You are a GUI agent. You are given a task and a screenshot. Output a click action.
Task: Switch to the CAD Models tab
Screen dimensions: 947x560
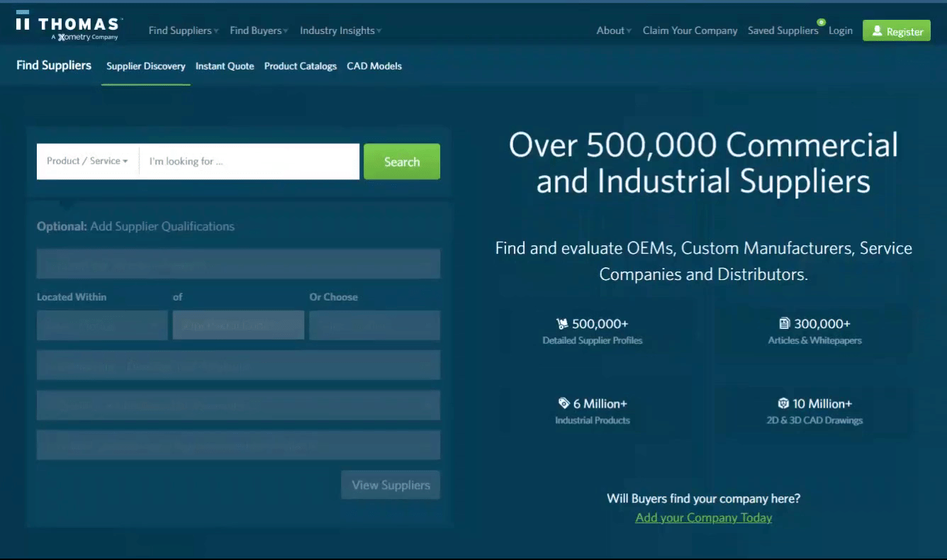(x=374, y=66)
